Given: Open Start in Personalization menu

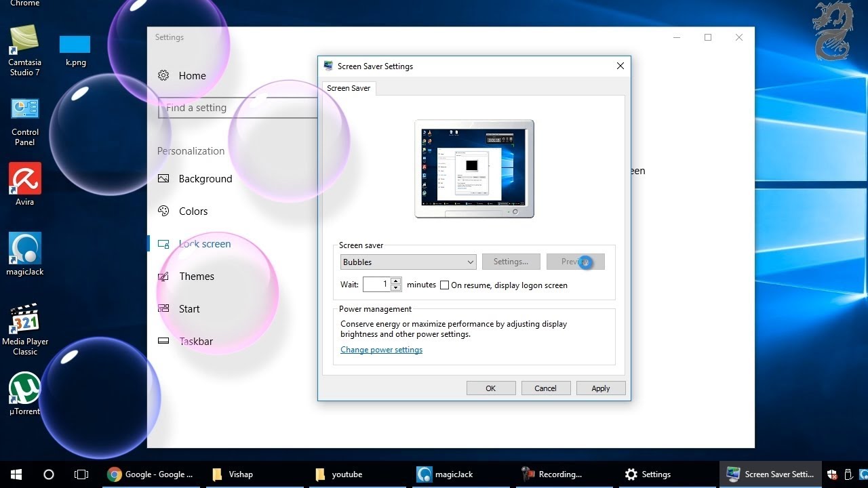Looking at the screenshot, I should click(189, 309).
